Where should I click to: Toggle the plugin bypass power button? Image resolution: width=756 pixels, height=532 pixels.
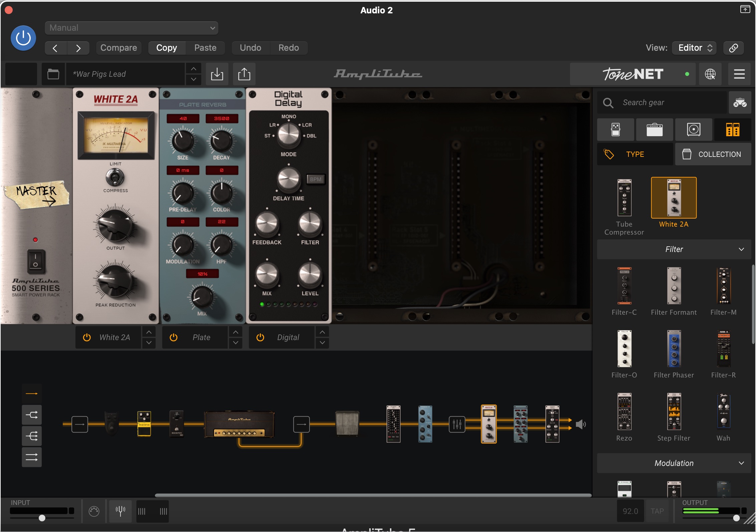click(x=23, y=38)
